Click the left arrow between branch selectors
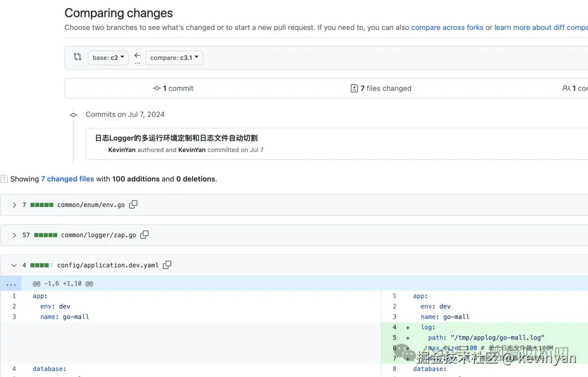 [137, 56]
